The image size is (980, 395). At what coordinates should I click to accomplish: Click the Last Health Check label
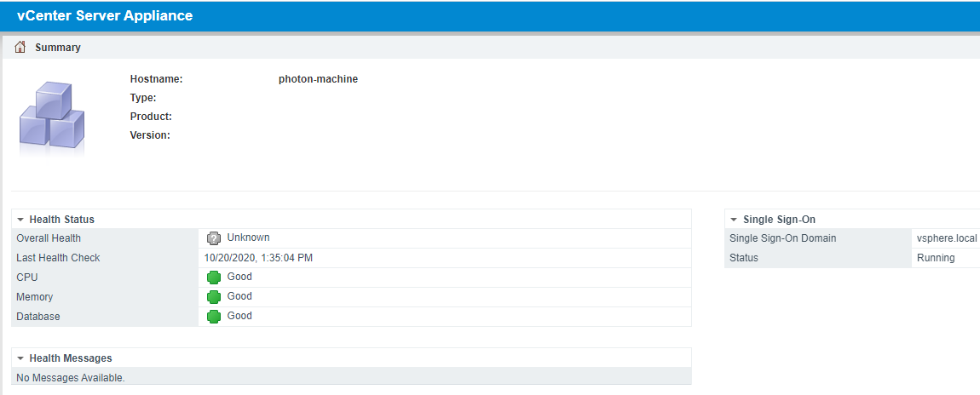(x=58, y=258)
